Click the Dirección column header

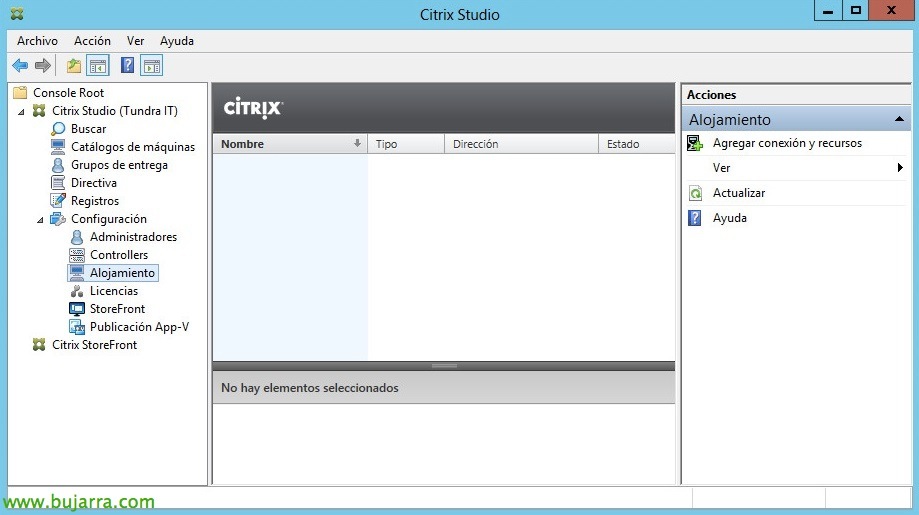point(521,144)
